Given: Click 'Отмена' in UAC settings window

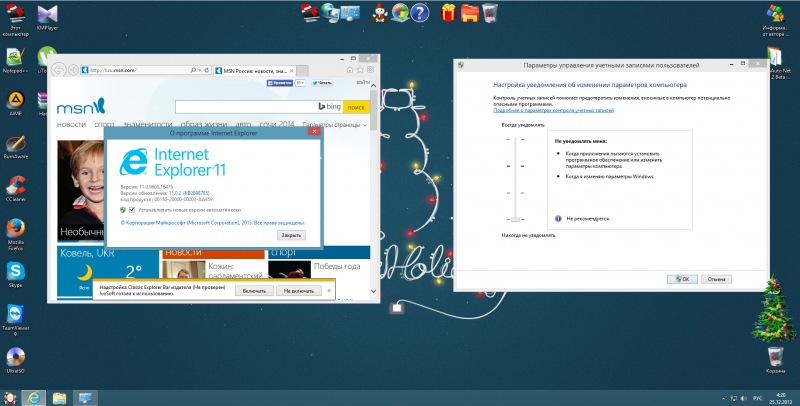Looking at the screenshot, I should click(716, 280).
